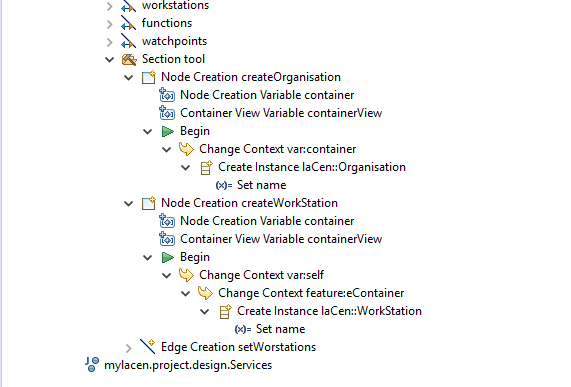The width and height of the screenshot is (571, 387).
Task: Expand the functions tree node
Action: click(110, 24)
